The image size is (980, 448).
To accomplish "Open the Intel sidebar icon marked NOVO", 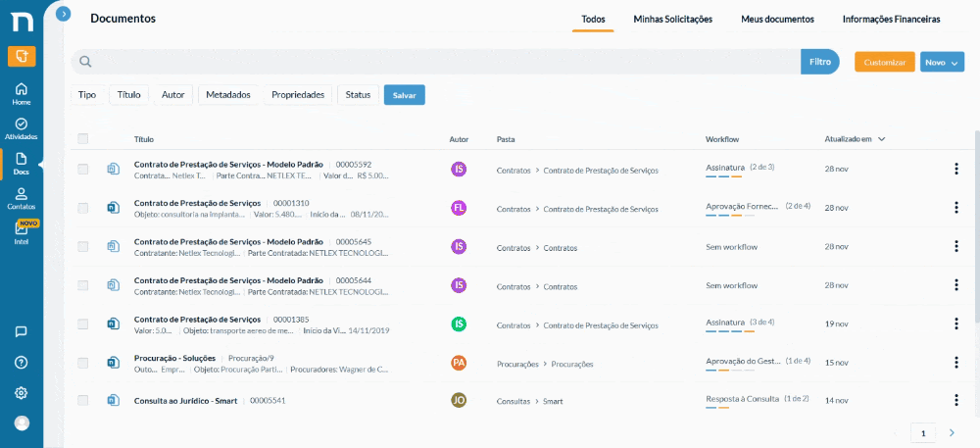I will click(22, 233).
